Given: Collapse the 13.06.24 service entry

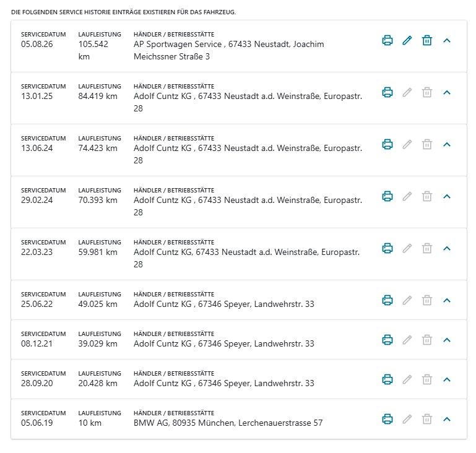Looking at the screenshot, I should pyautogui.click(x=446, y=144).
